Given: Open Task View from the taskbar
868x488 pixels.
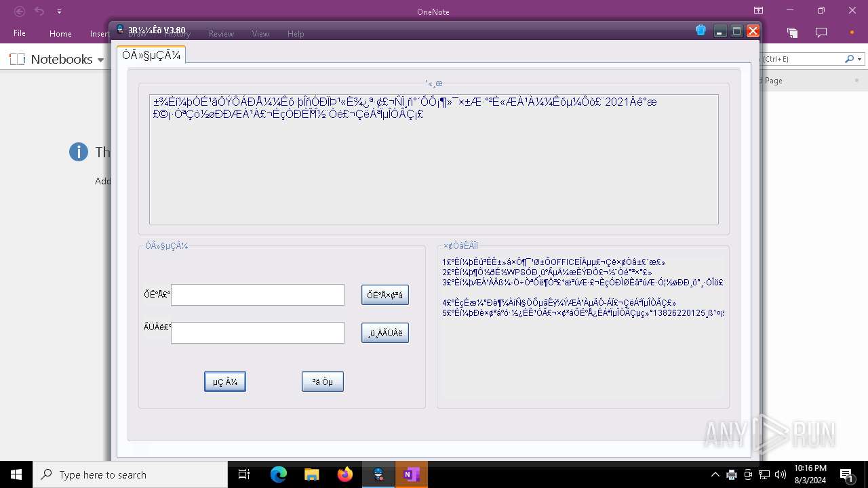Looking at the screenshot, I should click(244, 474).
